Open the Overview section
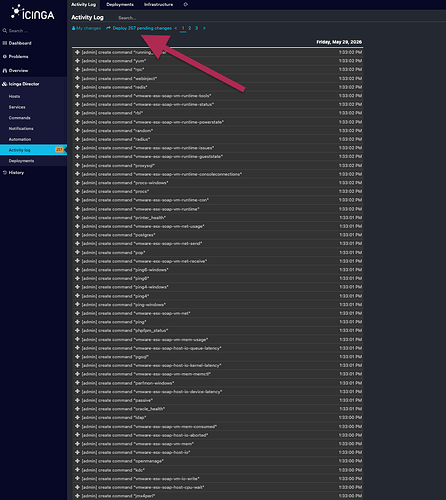This screenshot has height=500, width=446. coord(18,70)
